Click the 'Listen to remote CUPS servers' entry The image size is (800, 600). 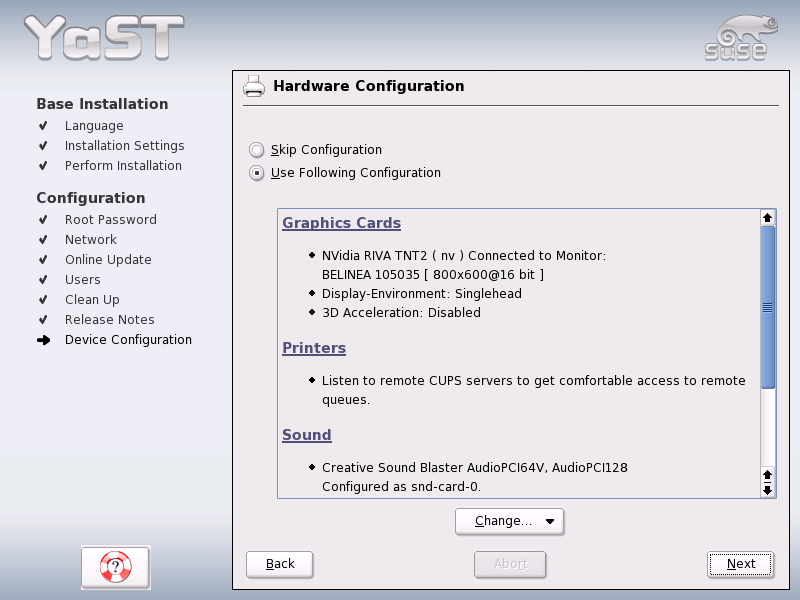click(533, 390)
